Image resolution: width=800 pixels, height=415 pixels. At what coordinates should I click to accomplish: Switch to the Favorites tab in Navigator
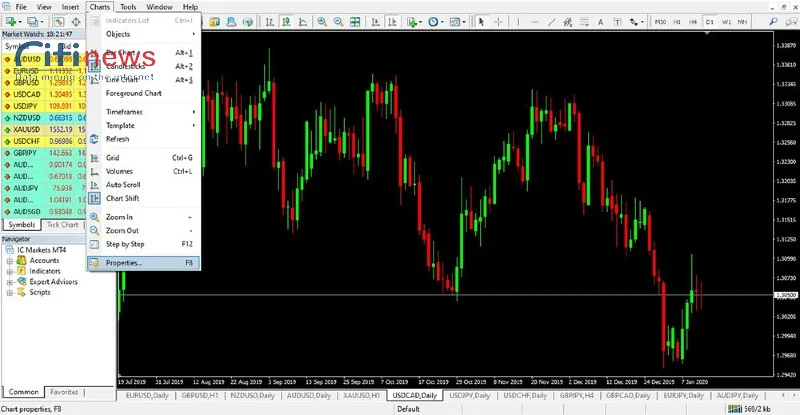point(64,392)
